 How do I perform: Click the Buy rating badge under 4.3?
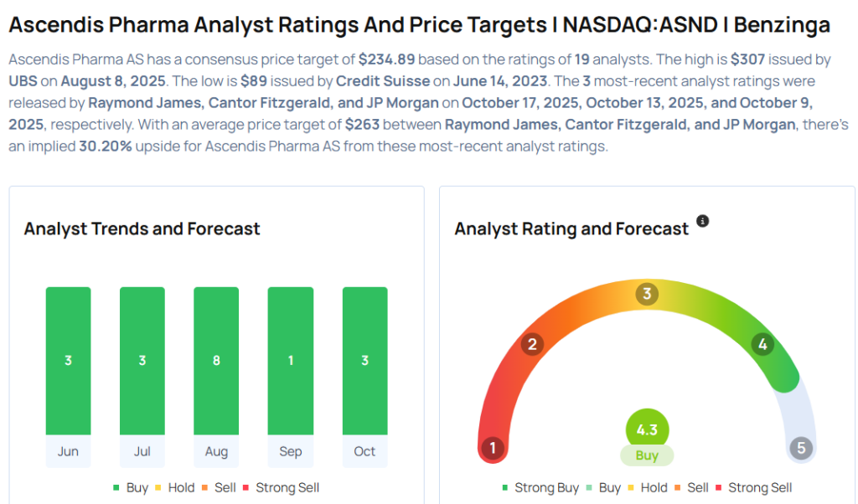647,455
